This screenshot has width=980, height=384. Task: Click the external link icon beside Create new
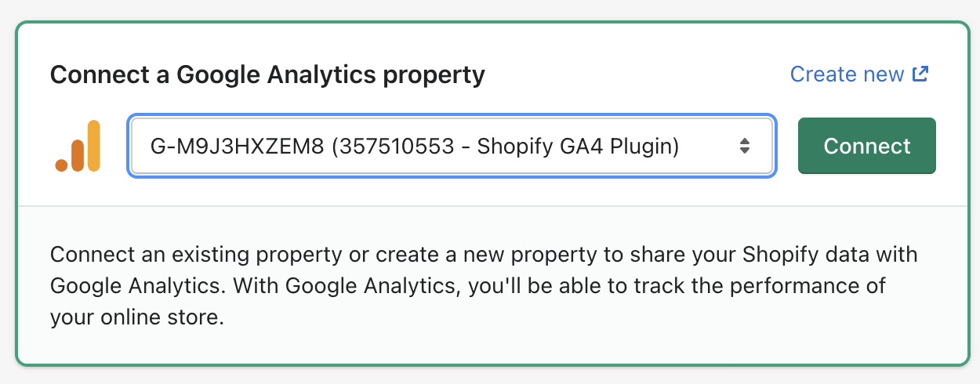(920, 74)
